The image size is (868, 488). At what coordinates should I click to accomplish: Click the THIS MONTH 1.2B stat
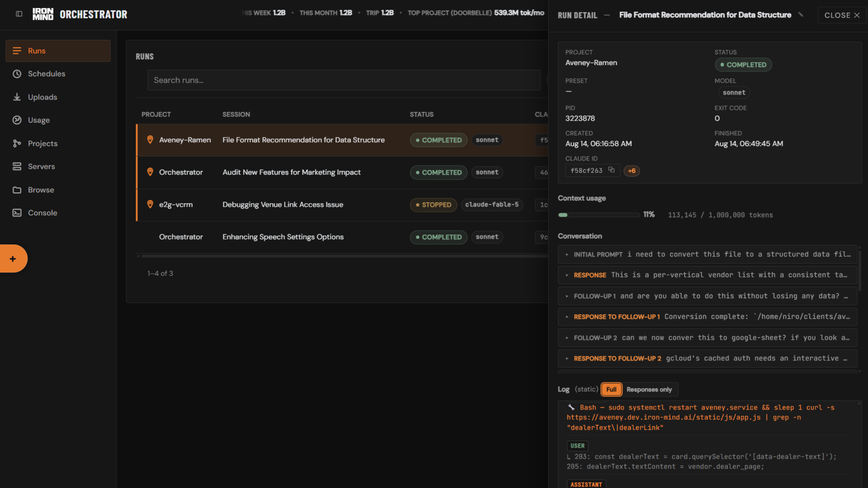pos(325,13)
